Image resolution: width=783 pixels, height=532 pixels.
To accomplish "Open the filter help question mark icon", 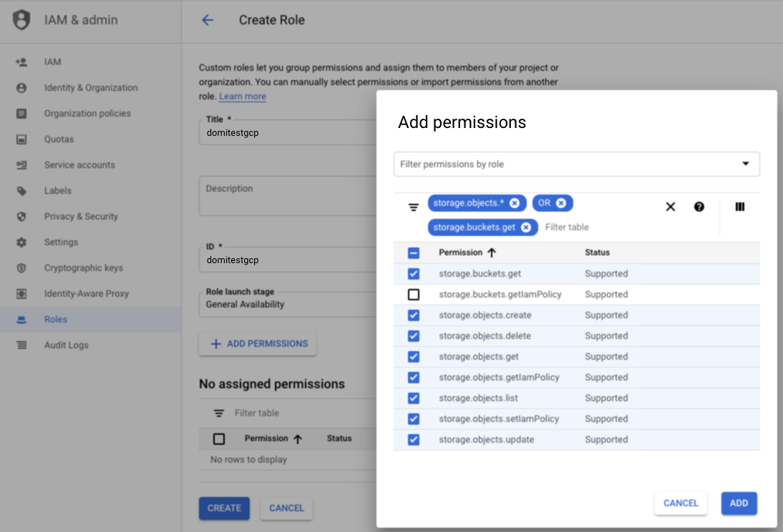I will [699, 207].
